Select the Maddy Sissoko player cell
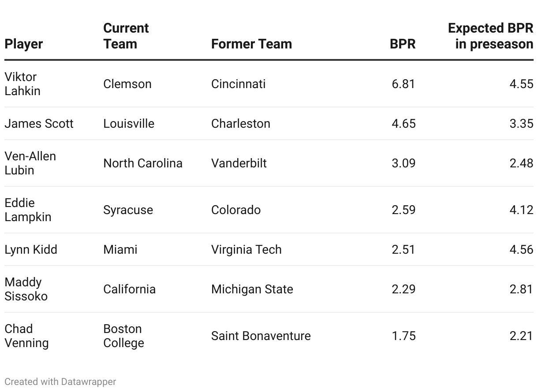 (26, 289)
